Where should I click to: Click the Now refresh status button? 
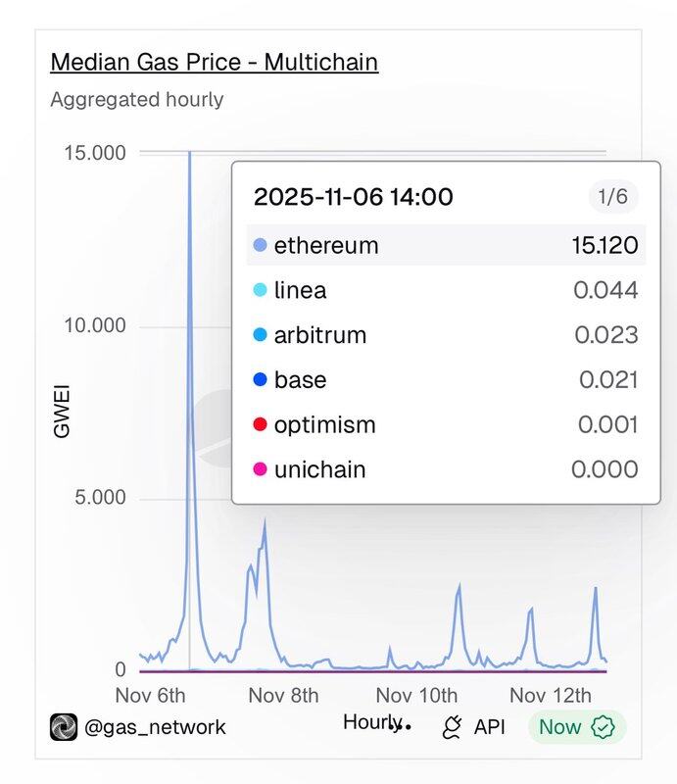click(577, 727)
